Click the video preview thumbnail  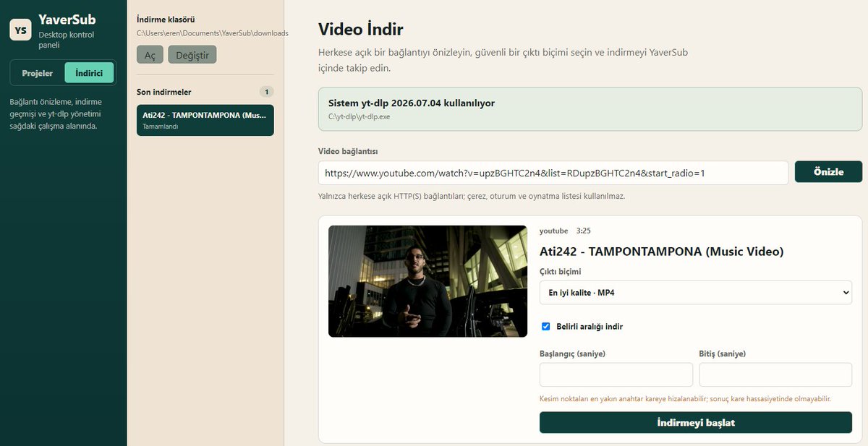pos(427,281)
